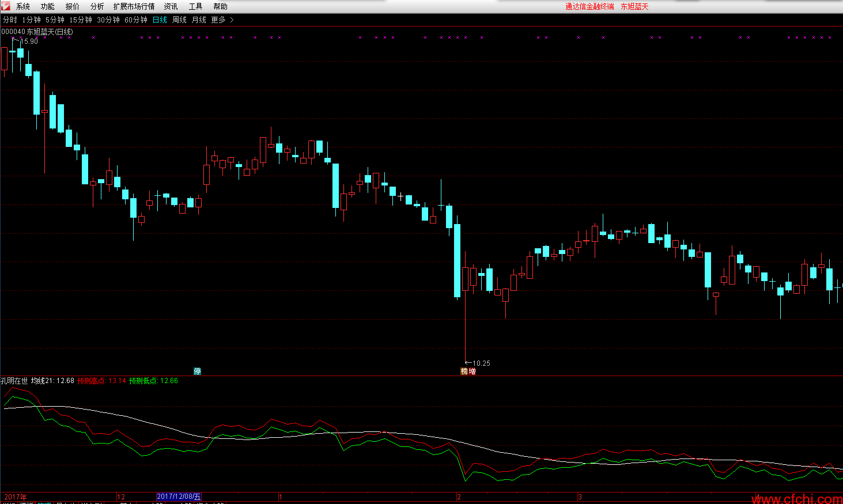Open the 功能 menu
843x504 pixels.
click(x=47, y=6)
